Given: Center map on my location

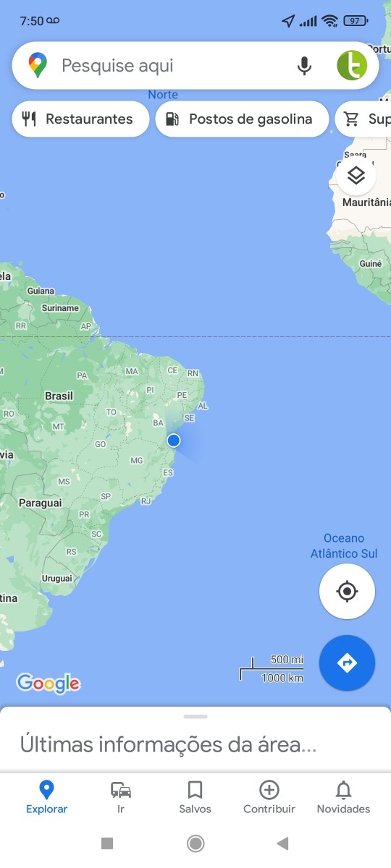Looking at the screenshot, I should point(348,592).
